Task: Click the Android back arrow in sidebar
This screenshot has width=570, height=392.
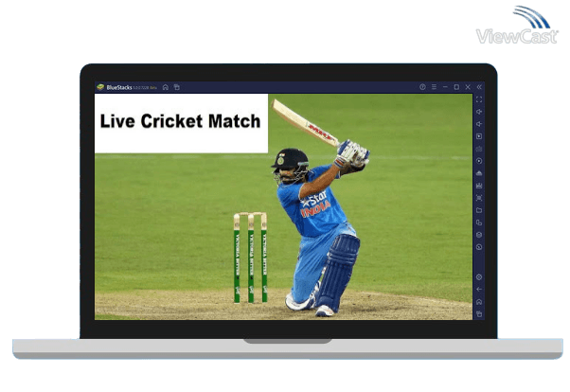Action: [479, 290]
